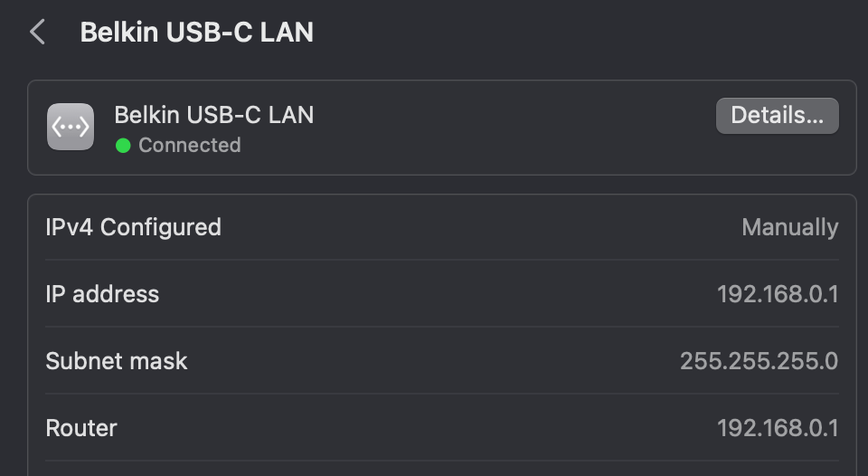Go back using the left chevron arrow
Screen dimensions: 868x476
point(37,33)
